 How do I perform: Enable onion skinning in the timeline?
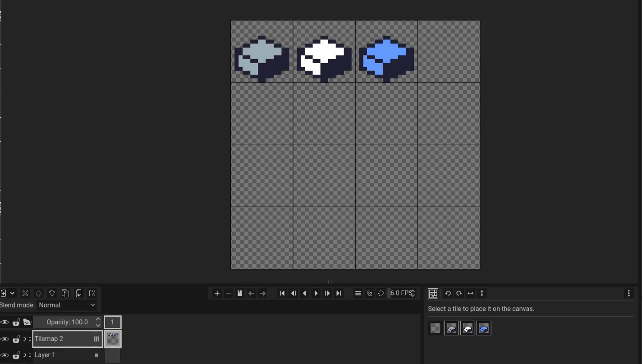369,293
